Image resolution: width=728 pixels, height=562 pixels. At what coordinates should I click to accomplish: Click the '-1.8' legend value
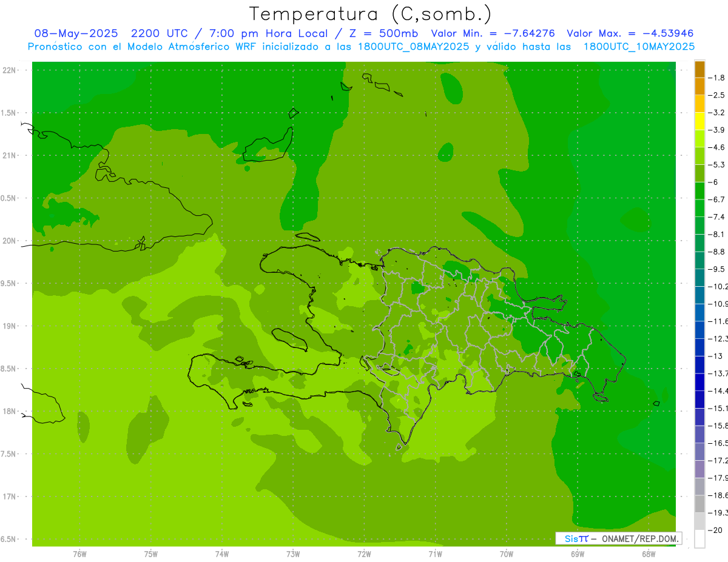click(x=716, y=78)
